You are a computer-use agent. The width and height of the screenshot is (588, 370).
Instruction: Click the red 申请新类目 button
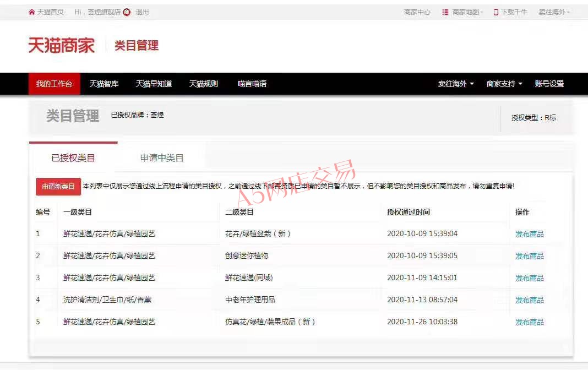pos(58,186)
